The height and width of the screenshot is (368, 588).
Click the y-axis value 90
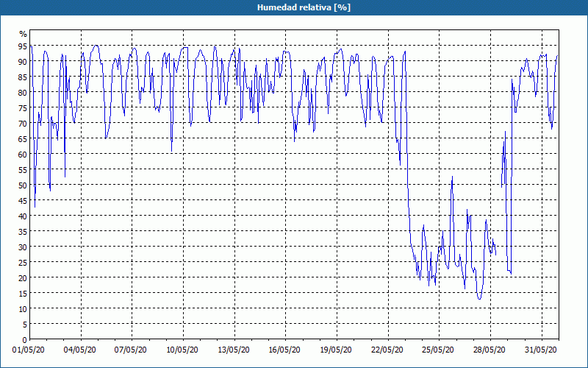23,62
